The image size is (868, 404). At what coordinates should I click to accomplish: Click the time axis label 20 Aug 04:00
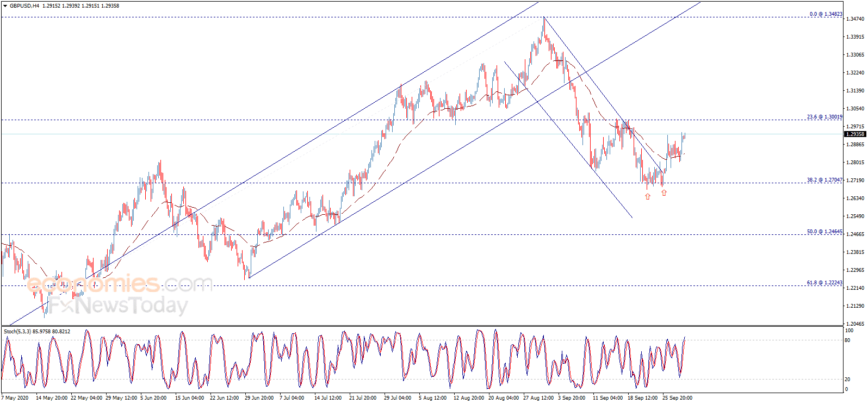coord(504,398)
